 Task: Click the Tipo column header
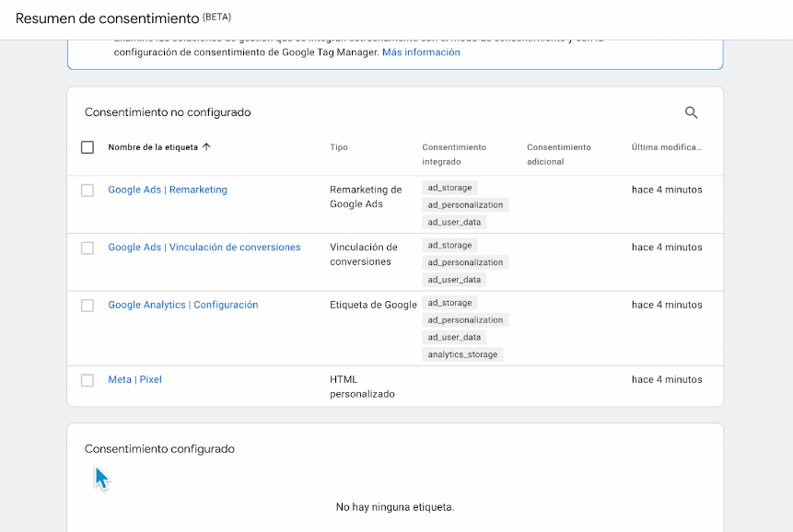click(339, 147)
